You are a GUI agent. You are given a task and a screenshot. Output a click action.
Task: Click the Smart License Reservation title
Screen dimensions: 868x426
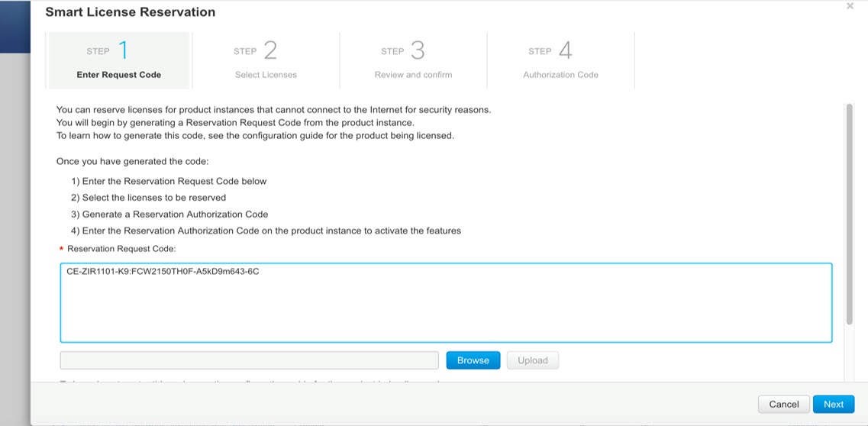131,12
